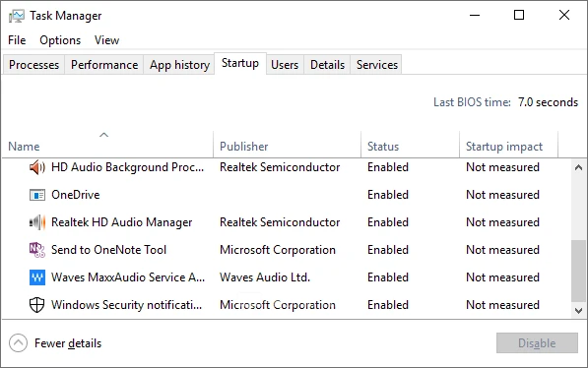Switch to the App history tab
588x368 pixels.
[179, 65]
